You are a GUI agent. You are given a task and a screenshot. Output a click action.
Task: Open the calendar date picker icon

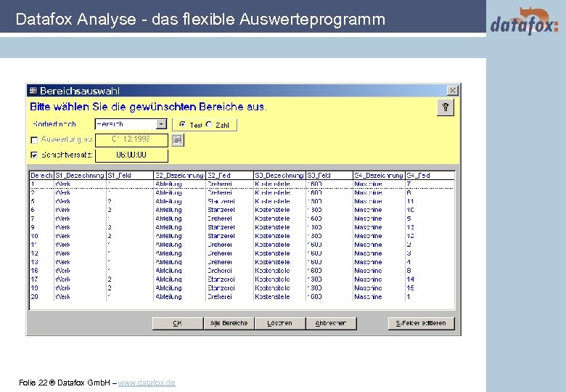(x=177, y=140)
